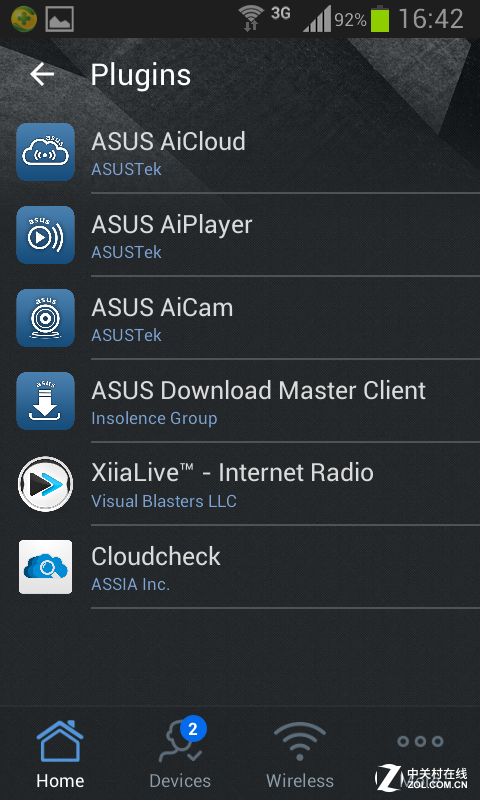Tap the Devices notification badge showing 2
The height and width of the screenshot is (800, 480).
(193, 729)
